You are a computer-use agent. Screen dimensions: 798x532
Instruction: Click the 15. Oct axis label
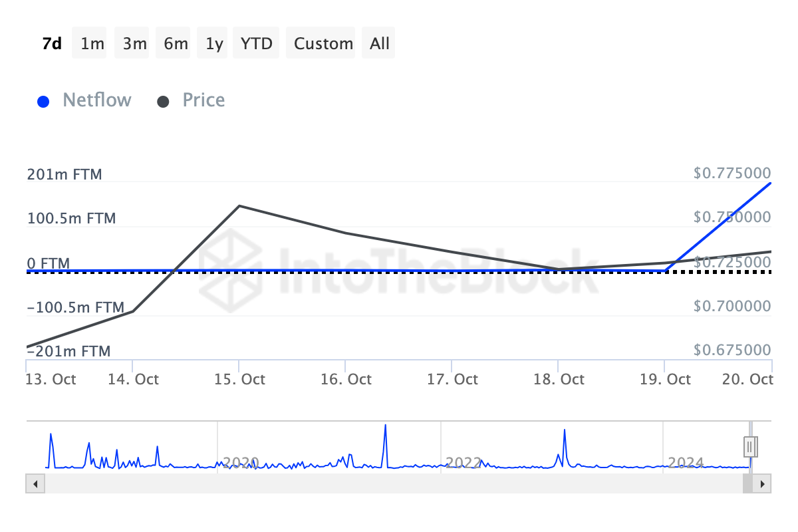point(239,380)
